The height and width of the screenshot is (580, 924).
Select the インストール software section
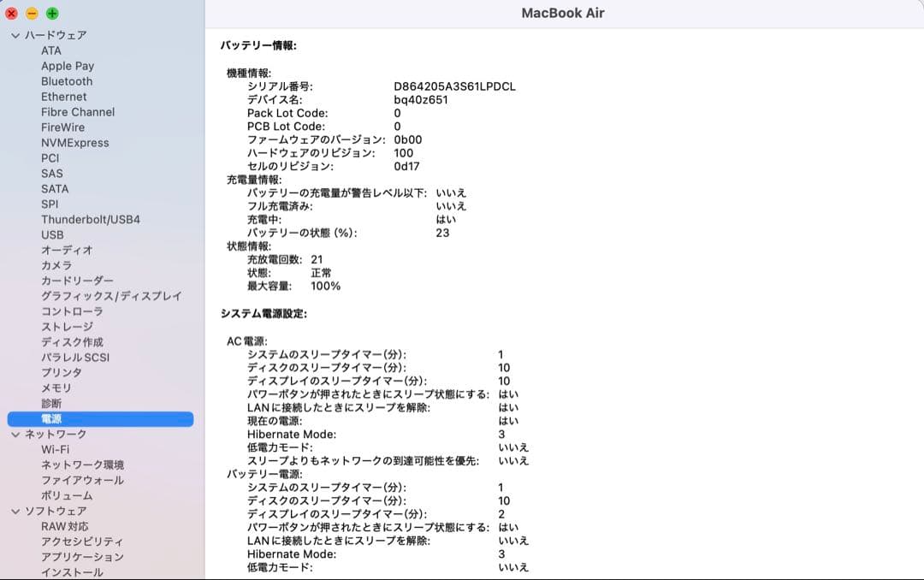pos(72,571)
